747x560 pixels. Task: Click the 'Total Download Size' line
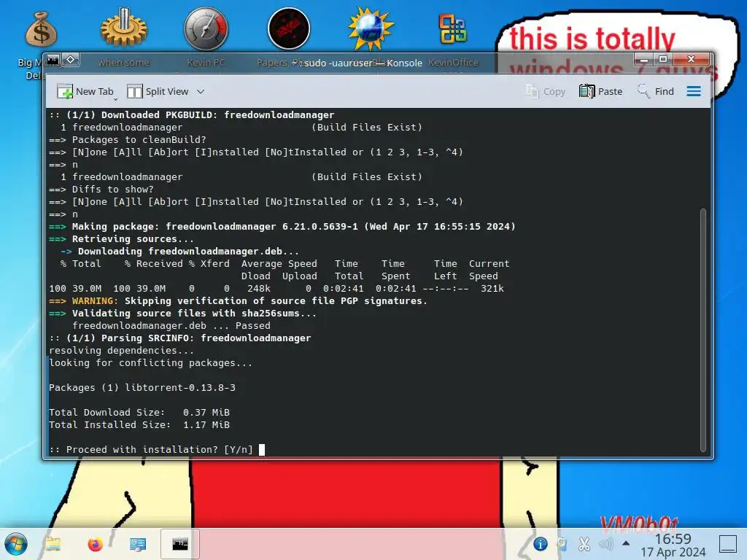click(139, 413)
